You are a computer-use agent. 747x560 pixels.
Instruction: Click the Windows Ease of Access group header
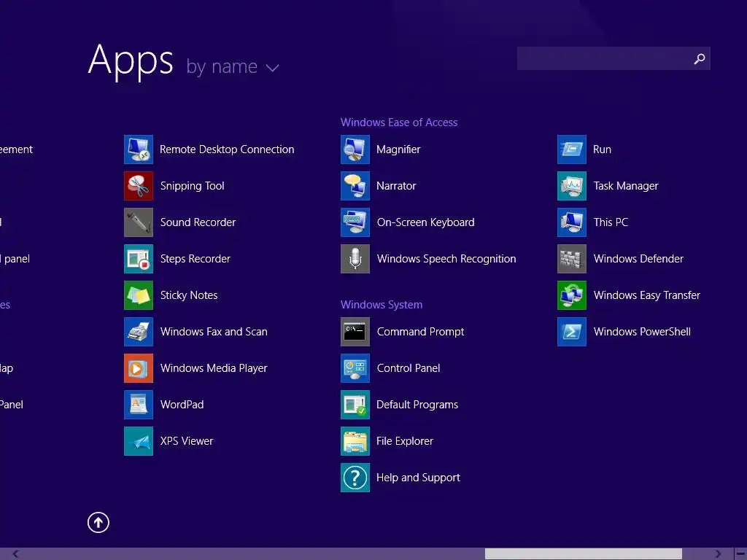coord(399,122)
